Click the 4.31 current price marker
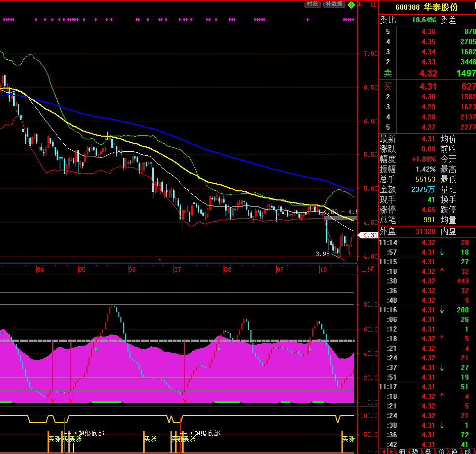Screen dimensions: 476x454 (x=369, y=235)
